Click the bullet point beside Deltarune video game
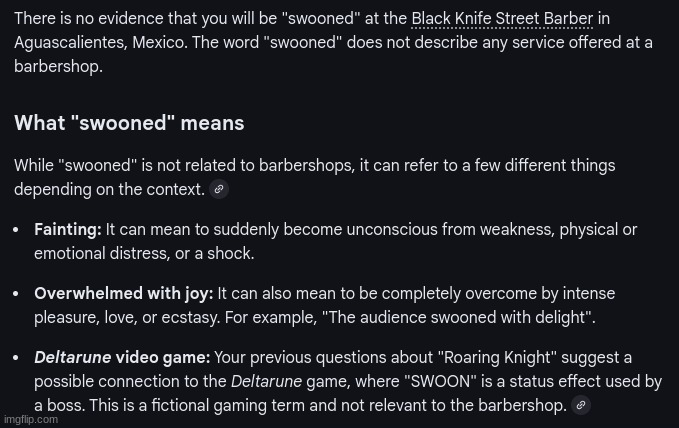Screen dimensions: 679x428 tap(16, 358)
